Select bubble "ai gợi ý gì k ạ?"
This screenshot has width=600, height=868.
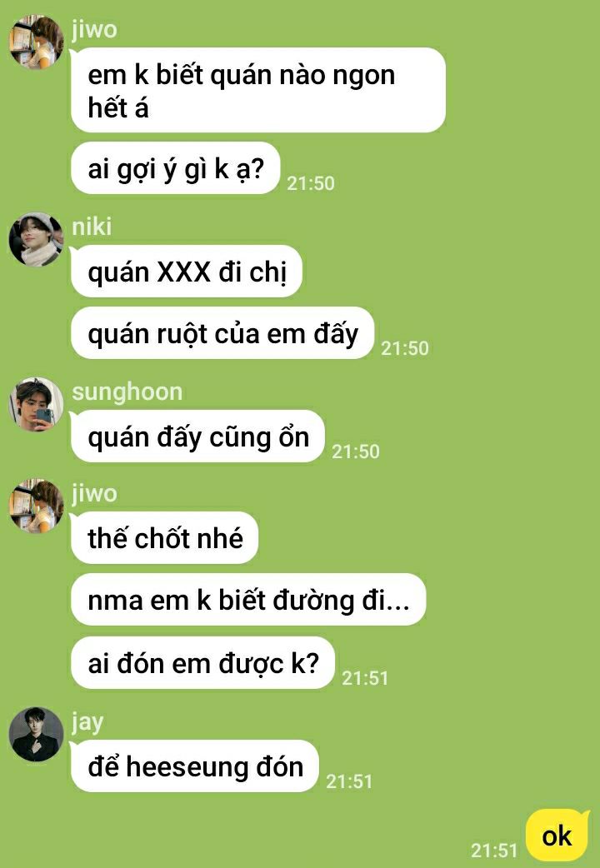pos(175,168)
